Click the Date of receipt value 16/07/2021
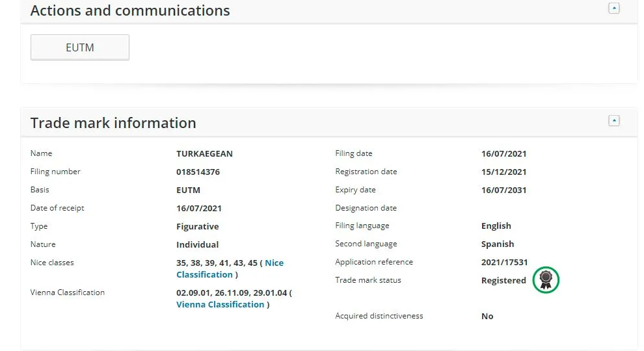The image size is (644, 351). (x=199, y=208)
